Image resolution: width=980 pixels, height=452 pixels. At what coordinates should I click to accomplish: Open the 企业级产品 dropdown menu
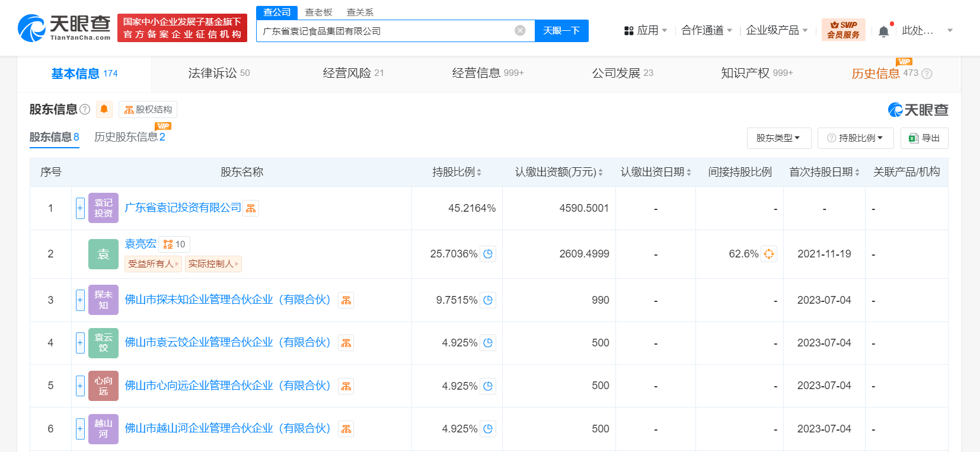pyautogui.click(x=777, y=30)
